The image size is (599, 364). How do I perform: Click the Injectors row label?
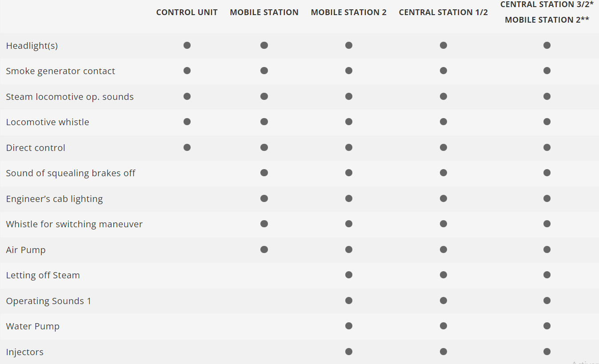(x=25, y=352)
